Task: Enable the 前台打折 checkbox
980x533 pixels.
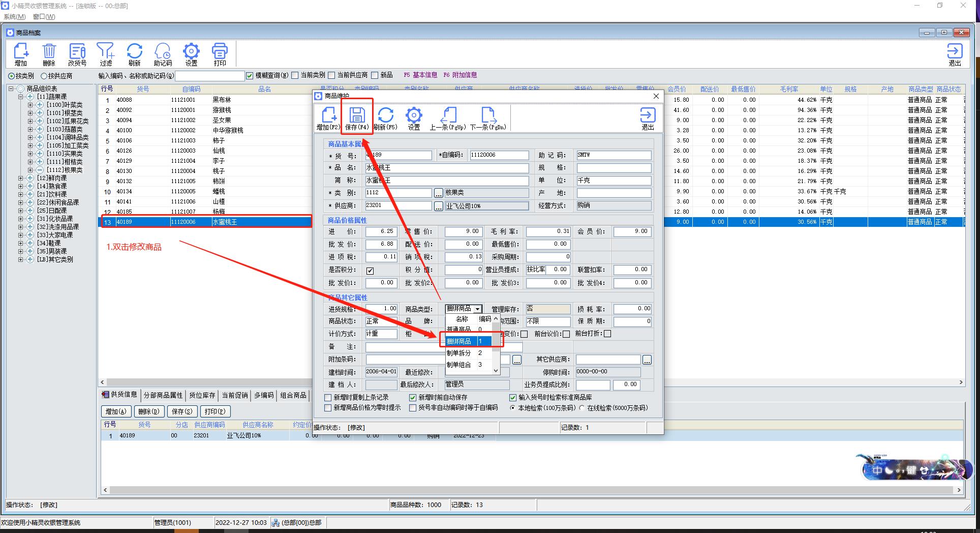Action: point(607,334)
